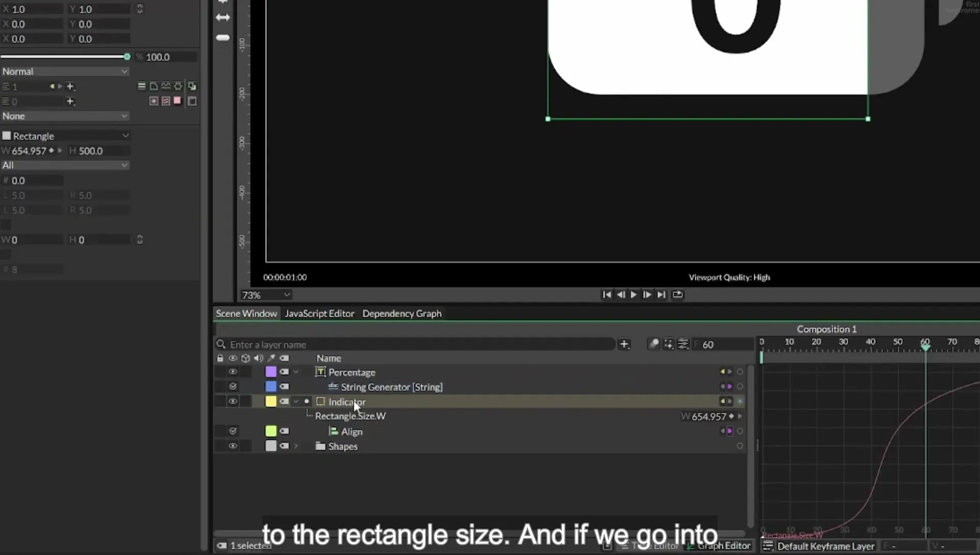The width and height of the screenshot is (980, 555).
Task: Click the select-with-plus icon in scene toolbar
Action: coord(668,344)
